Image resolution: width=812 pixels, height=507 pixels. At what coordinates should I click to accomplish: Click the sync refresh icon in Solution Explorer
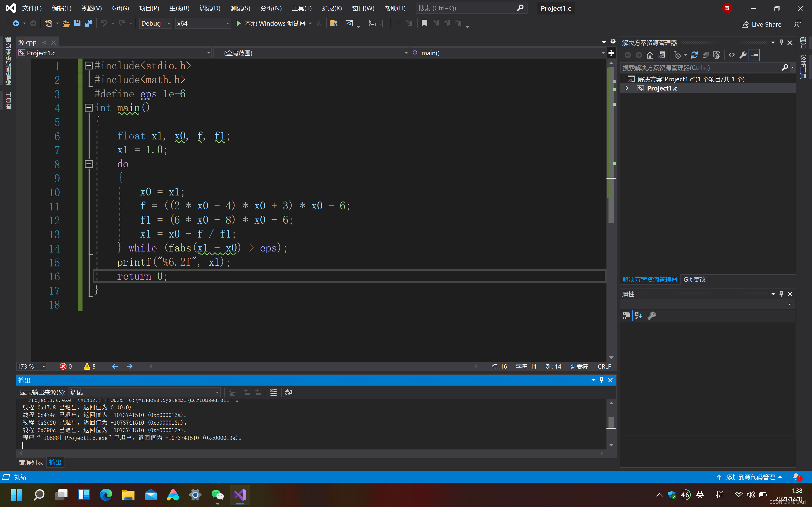694,55
